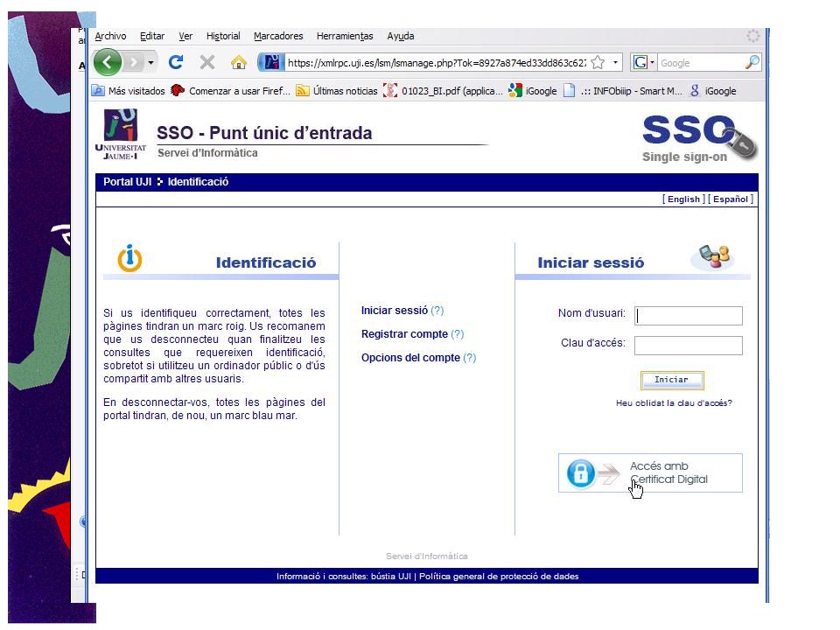The width and height of the screenshot is (840, 630).
Task: Click the orange info icon beside Identificació
Action: (x=129, y=258)
